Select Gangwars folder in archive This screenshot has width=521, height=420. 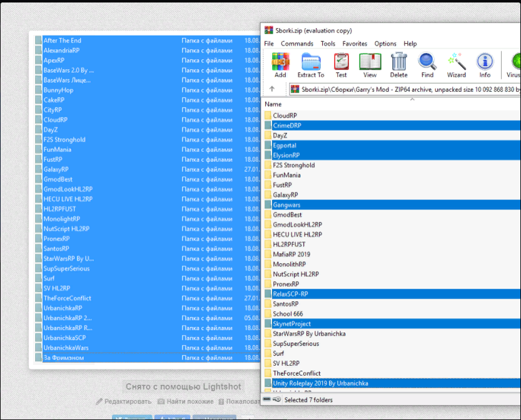coord(392,205)
